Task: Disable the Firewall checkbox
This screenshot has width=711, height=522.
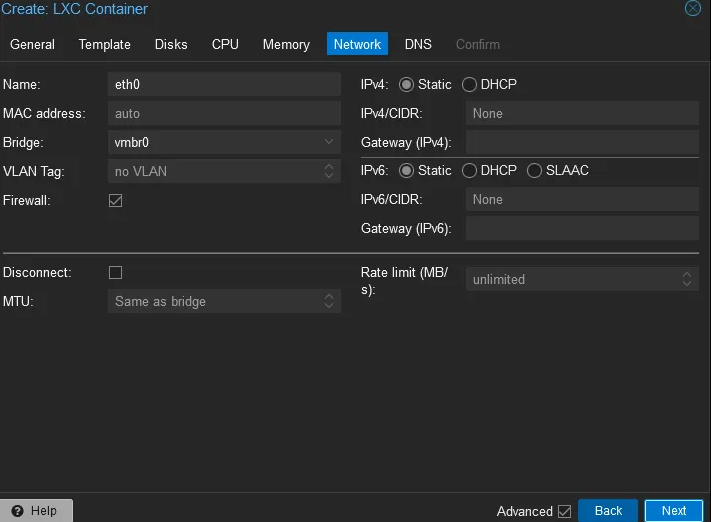Action: coord(115,200)
